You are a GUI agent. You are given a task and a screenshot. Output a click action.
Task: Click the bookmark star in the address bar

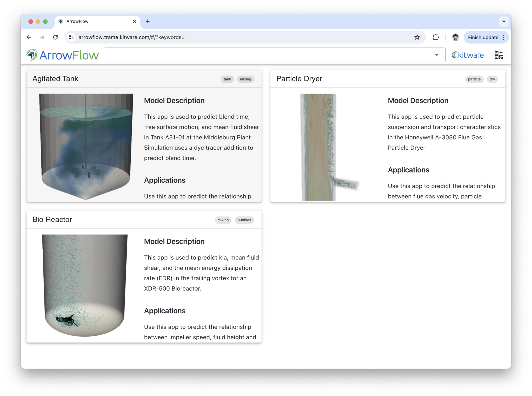[417, 37]
